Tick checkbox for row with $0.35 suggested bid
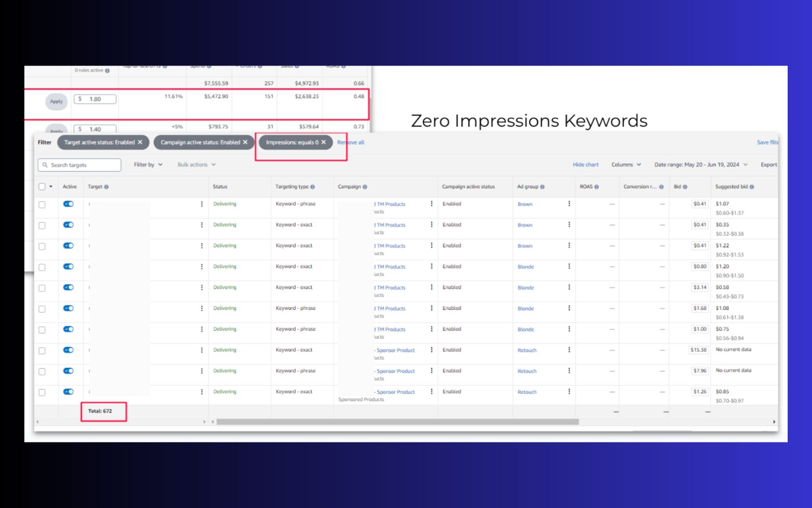The width and height of the screenshot is (812, 508). point(42,226)
